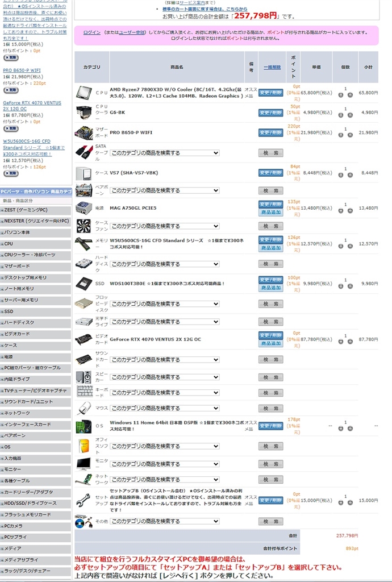Click the ベアボーン category icon
The image size is (392, 582).
click(84, 190)
